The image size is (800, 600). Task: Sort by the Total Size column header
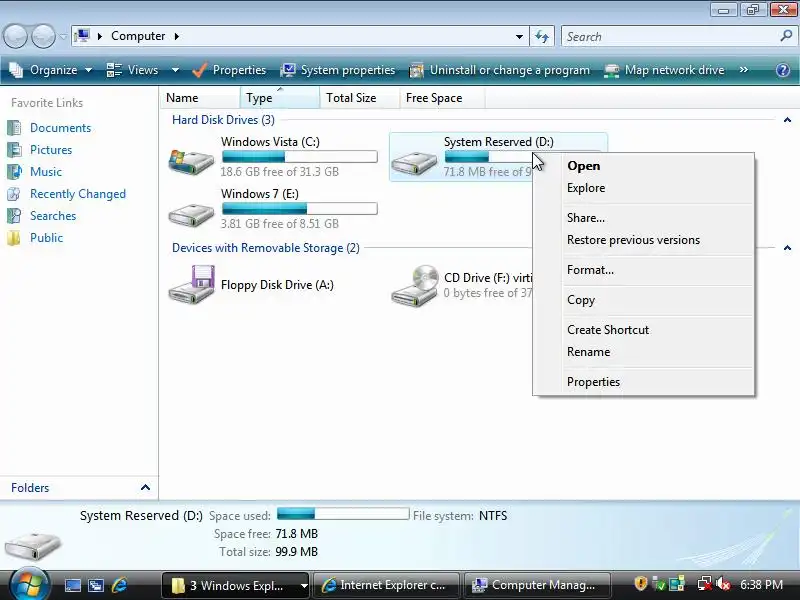point(360,97)
